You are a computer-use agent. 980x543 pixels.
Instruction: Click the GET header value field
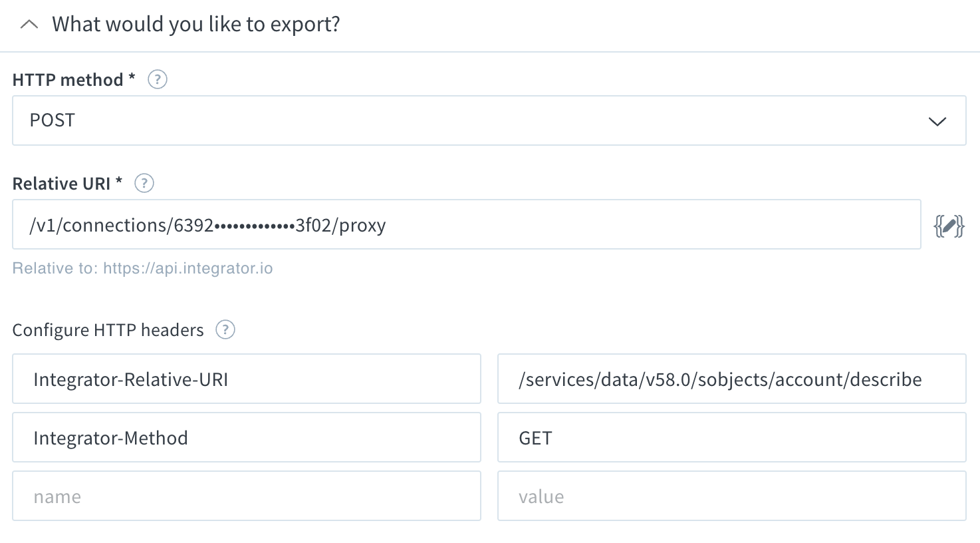pyautogui.click(x=731, y=438)
